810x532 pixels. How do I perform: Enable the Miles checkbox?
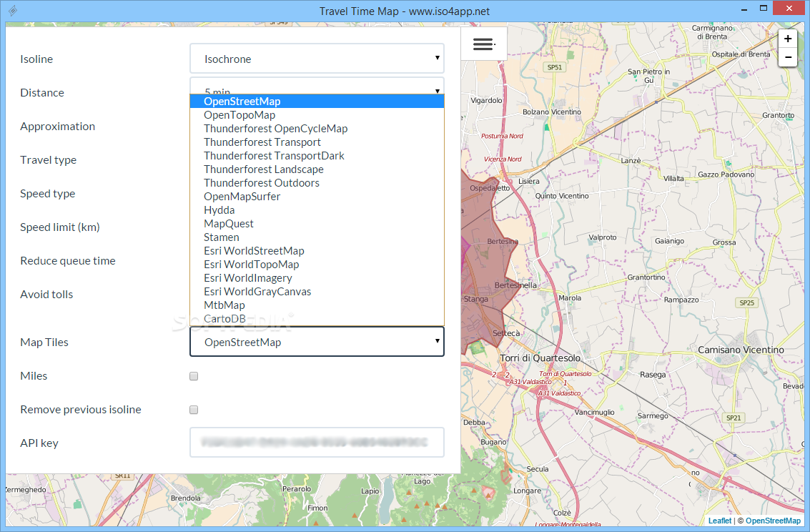194,376
